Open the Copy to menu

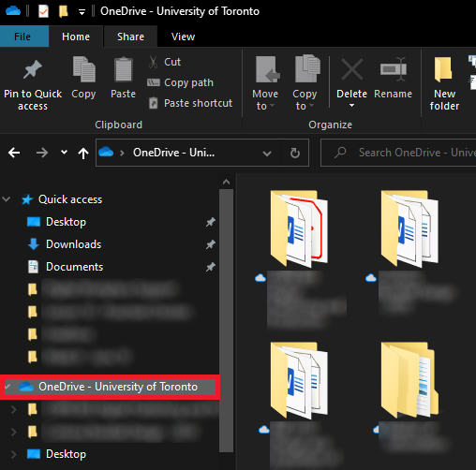pyautogui.click(x=305, y=83)
